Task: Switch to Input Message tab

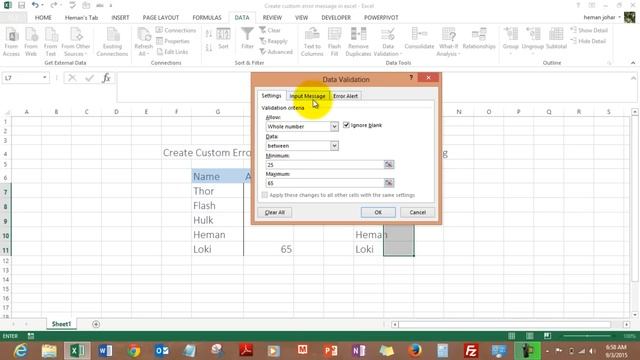Action: tap(307, 96)
